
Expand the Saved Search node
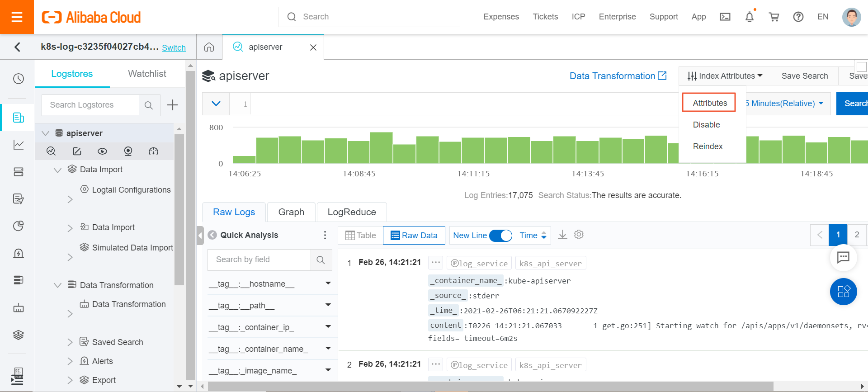pyautogui.click(x=70, y=342)
